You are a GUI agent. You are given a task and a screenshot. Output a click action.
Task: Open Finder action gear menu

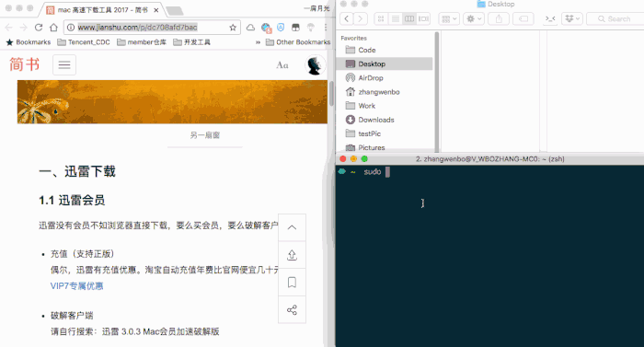474,18
